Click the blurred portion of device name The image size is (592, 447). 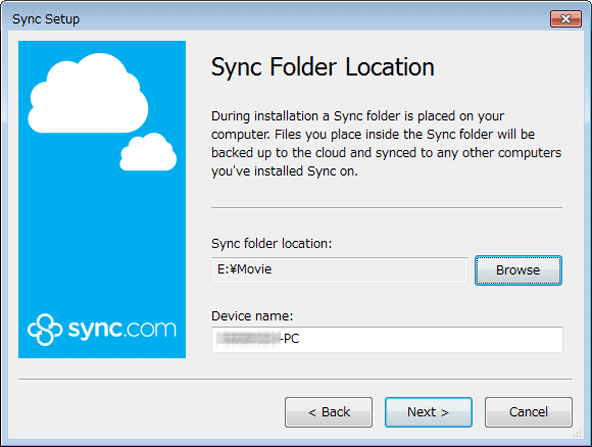[x=249, y=339]
